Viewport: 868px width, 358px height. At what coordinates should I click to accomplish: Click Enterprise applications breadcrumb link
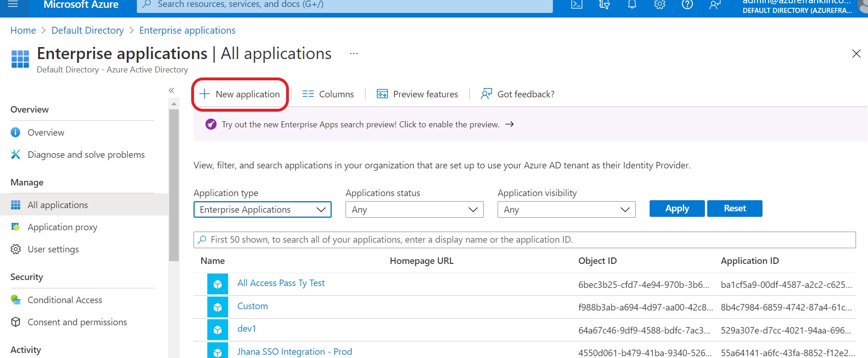[187, 30]
